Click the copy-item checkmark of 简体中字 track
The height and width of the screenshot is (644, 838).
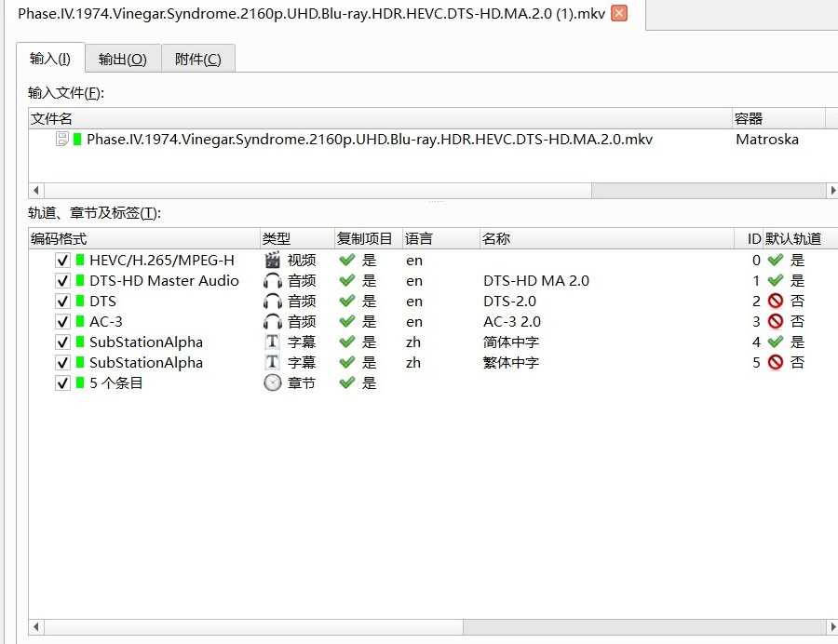click(347, 342)
